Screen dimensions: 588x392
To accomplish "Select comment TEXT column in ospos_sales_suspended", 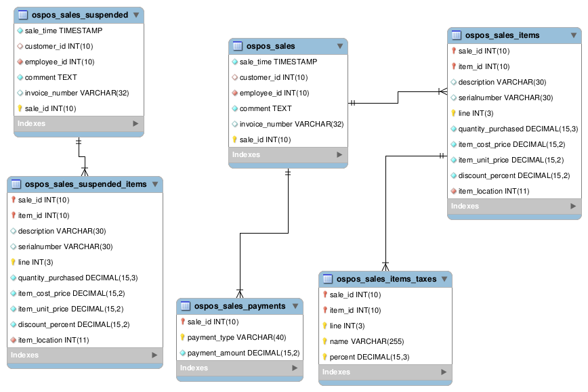I will coord(51,77).
